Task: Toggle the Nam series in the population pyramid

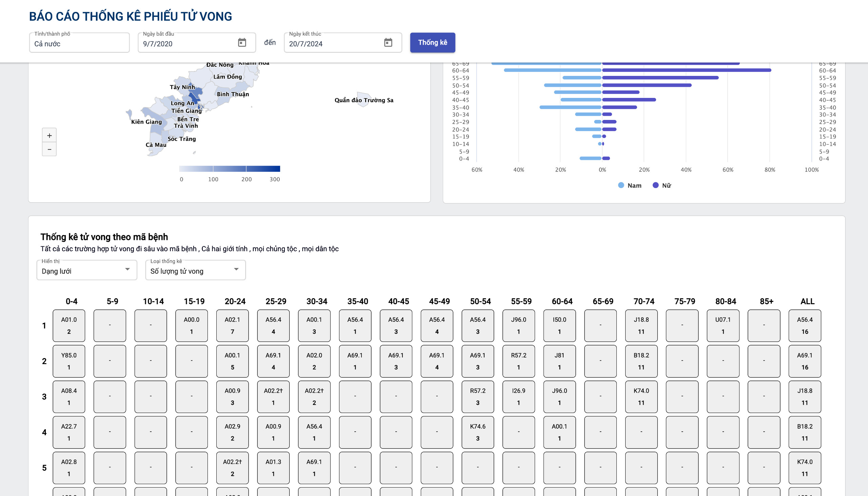Action: [x=630, y=185]
